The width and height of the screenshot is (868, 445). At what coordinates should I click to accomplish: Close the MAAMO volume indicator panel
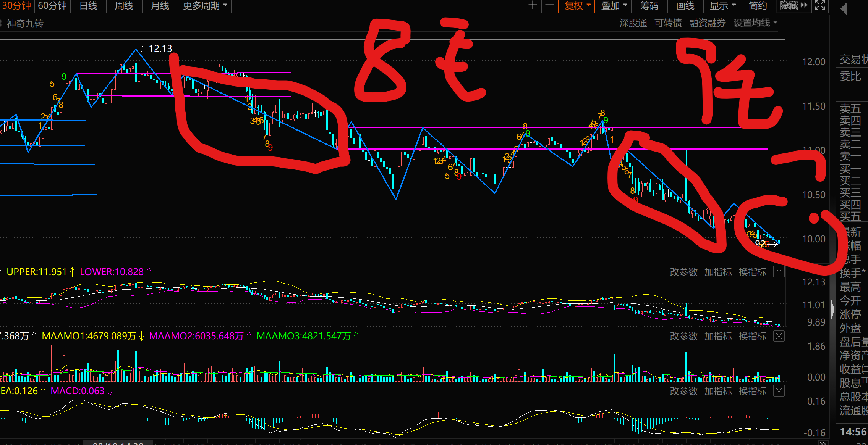coord(779,336)
